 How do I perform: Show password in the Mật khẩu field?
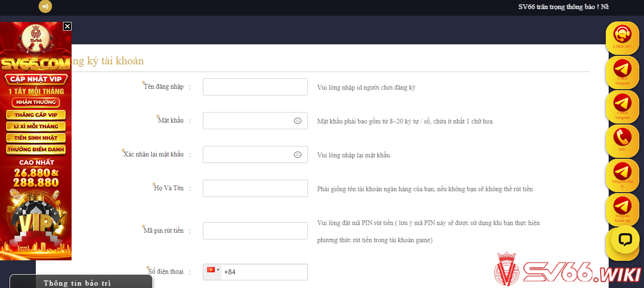[297, 121]
